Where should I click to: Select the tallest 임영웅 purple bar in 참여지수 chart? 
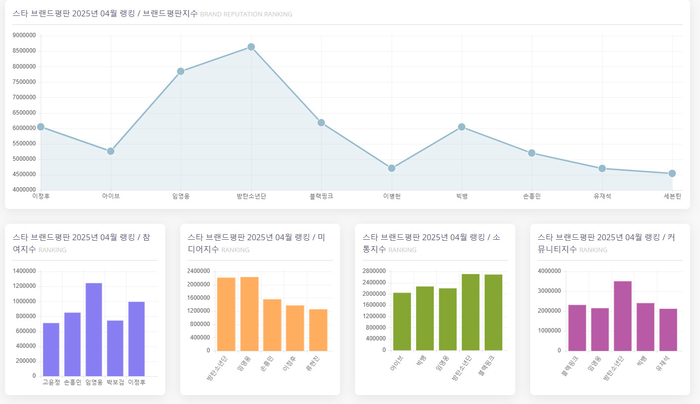coord(94,329)
